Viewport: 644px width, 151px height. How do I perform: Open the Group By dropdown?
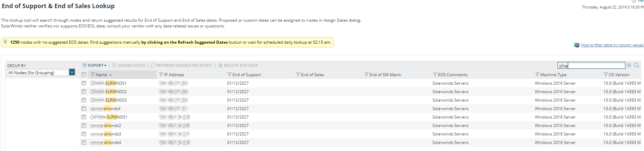tap(72, 72)
